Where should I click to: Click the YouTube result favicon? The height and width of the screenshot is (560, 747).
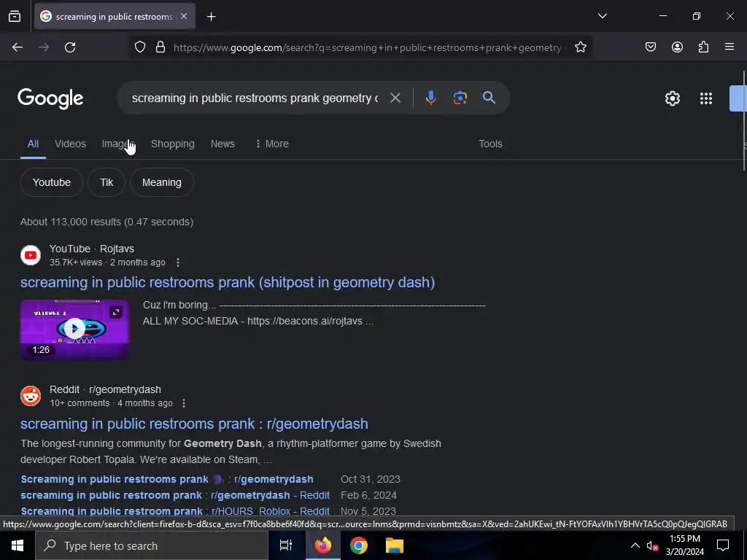pos(31,255)
